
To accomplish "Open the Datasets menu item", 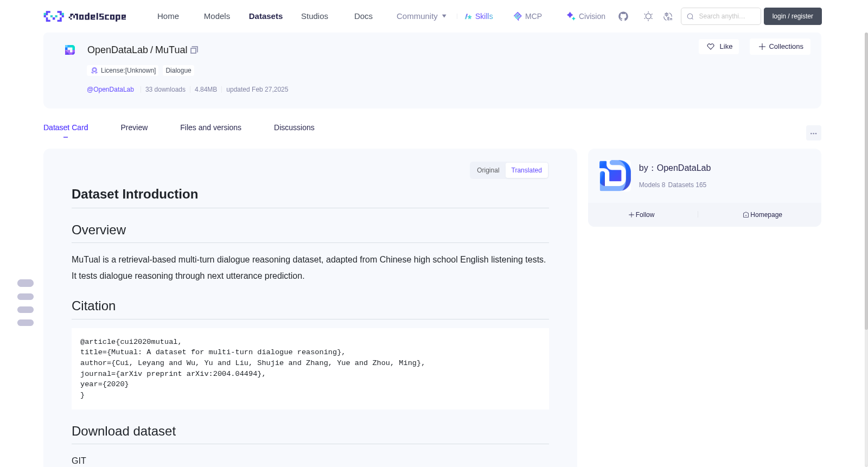I will click(266, 16).
